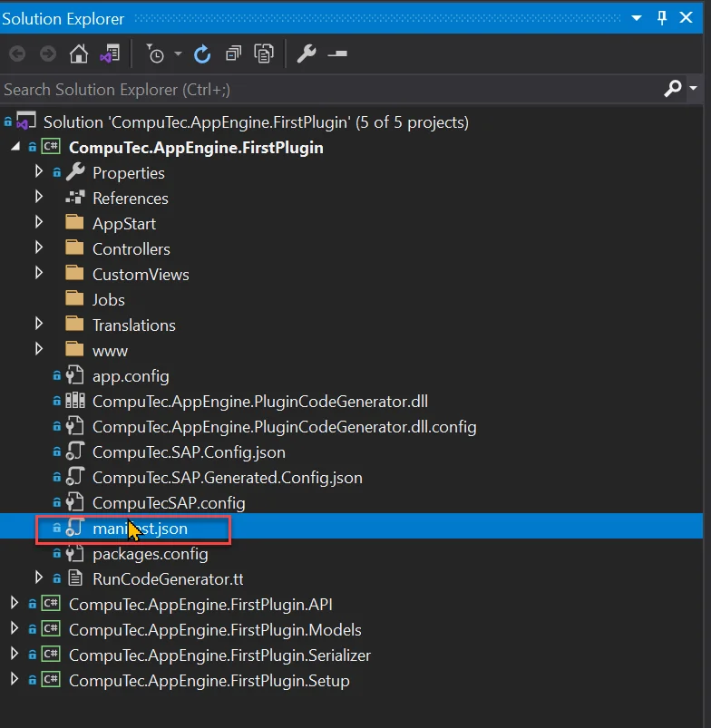Open Properties with the wrench icon

(307, 54)
